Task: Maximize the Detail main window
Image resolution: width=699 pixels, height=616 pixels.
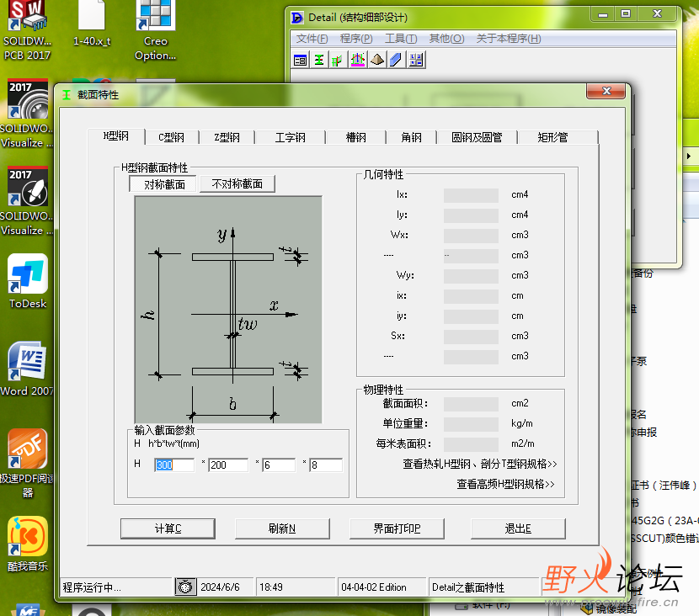Action: pos(626,13)
